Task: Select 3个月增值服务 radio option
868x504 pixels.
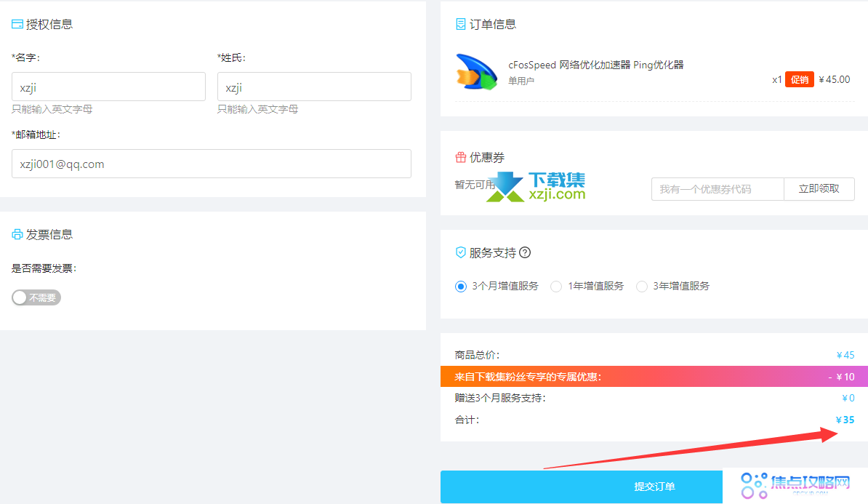Action: [x=461, y=287]
